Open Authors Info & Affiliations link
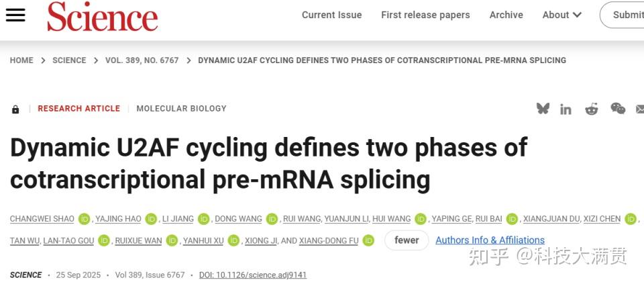 pyautogui.click(x=490, y=240)
